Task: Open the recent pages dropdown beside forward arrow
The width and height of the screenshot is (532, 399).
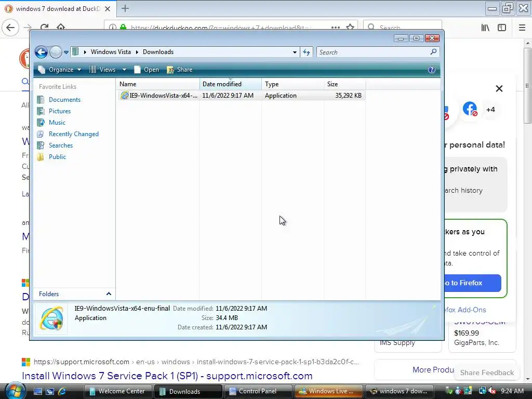Action: coord(66,52)
